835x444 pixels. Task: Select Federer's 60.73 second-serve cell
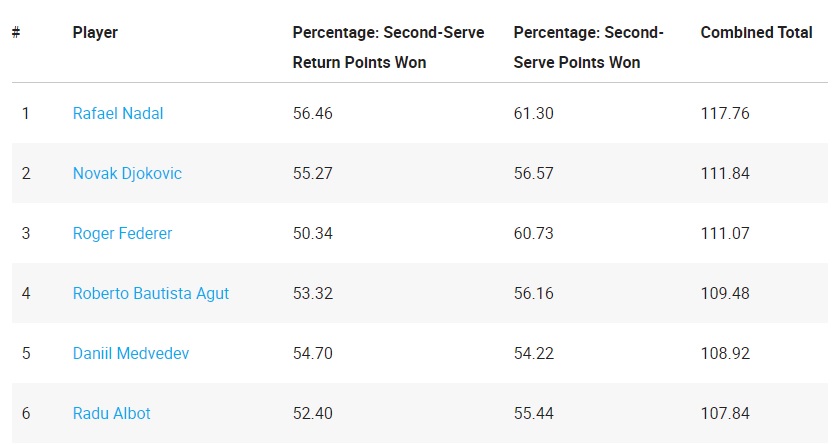533,233
